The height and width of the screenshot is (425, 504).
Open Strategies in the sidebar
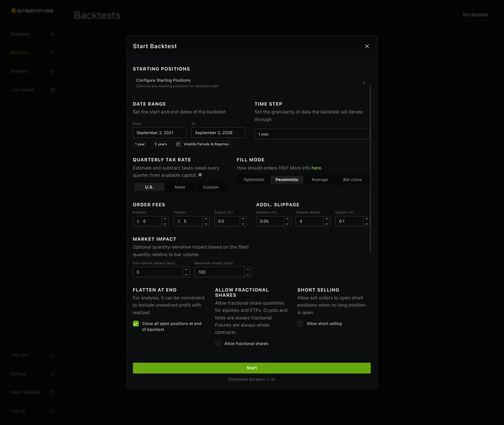pos(33,34)
